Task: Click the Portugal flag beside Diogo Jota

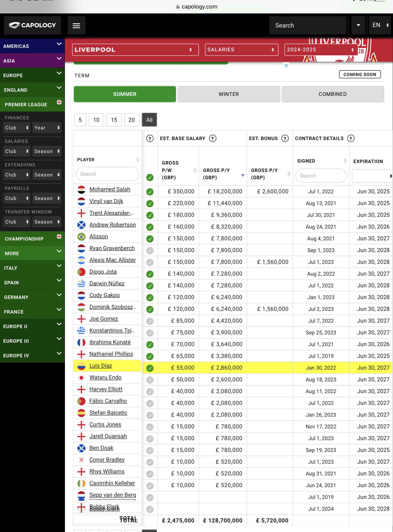Action: (x=81, y=272)
